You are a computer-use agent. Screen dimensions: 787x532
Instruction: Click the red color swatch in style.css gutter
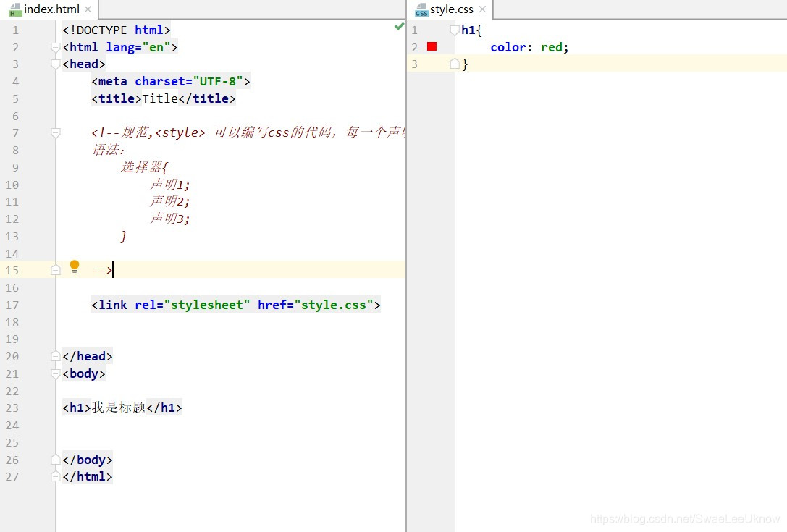[x=432, y=46]
